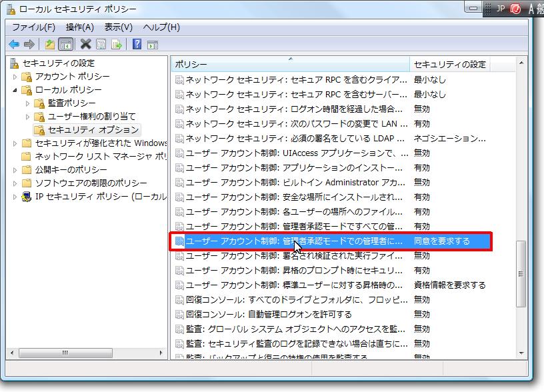This screenshot has height=392, width=544.
Task: Click the Show/Hide Action Pane toolbar icon
Action: (152, 44)
